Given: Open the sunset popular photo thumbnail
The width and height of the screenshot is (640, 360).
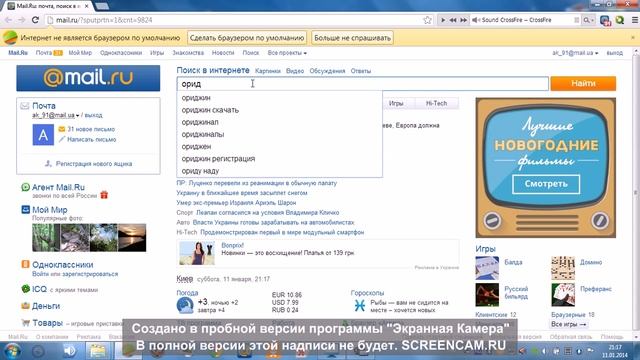Looking at the screenshot, I should [x=132, y=238].
